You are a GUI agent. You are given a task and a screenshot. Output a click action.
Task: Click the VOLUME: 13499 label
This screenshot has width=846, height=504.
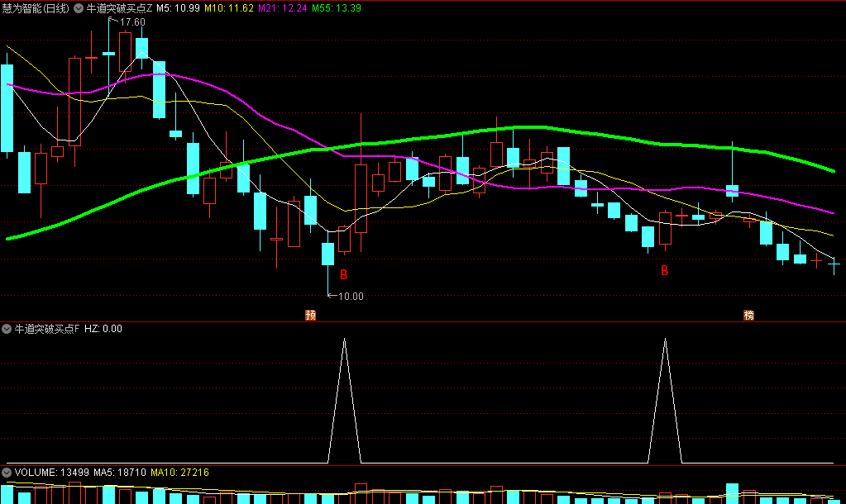(52, 473)
